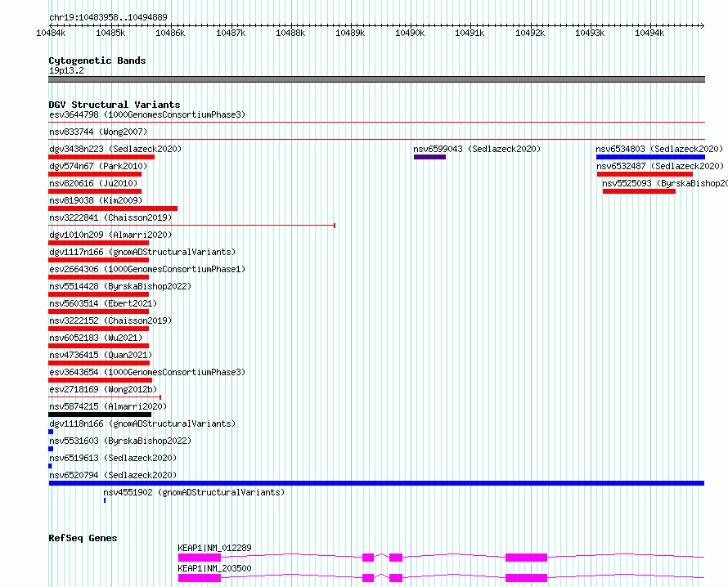Open esv2664306 (1000GenomesConsortiumPhase1) label
The image size is (728, 587).
point(147,269)
